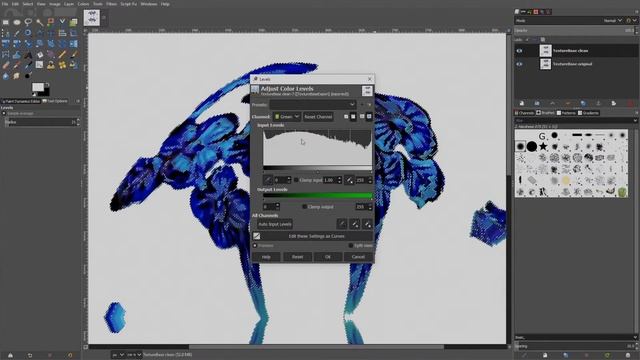Click Reset in Levels dialog
The height and width of the screenshot is (360, 640).
point(298,257)
